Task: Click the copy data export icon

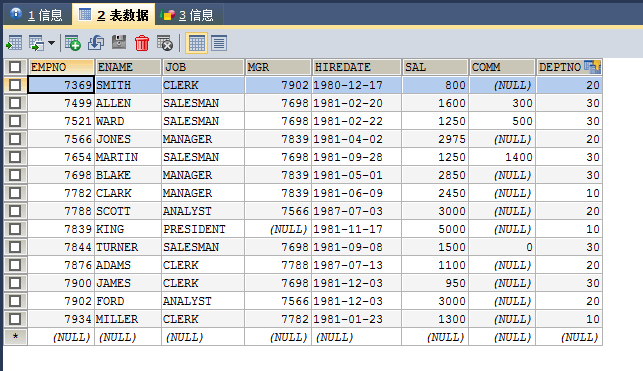Action: tap(36, 43)
